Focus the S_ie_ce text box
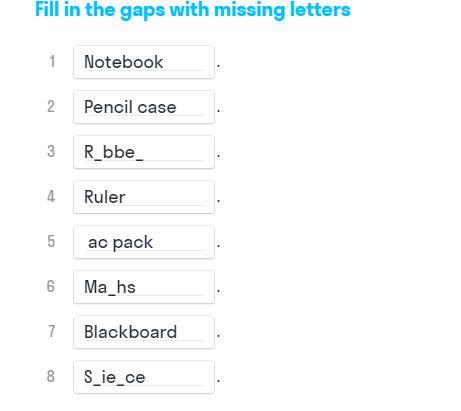The image size is (461, 411). coord(144,377)
